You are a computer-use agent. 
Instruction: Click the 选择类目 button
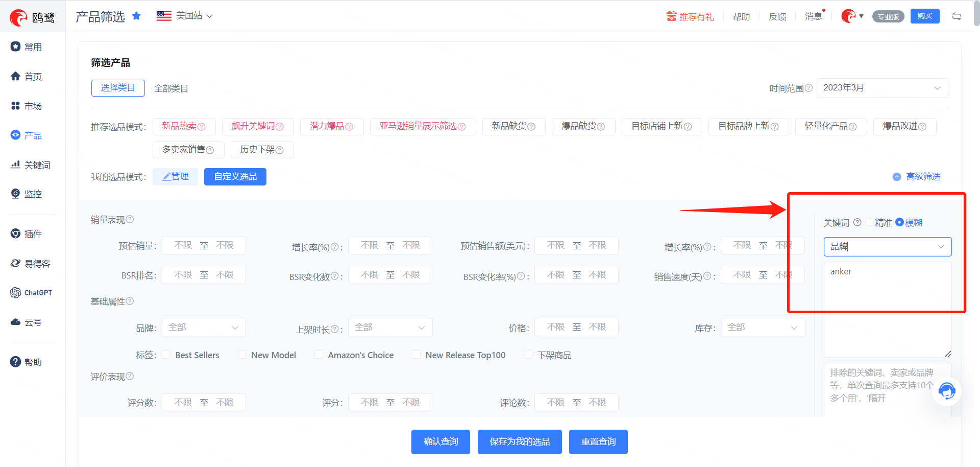click(x=118, y=88)
